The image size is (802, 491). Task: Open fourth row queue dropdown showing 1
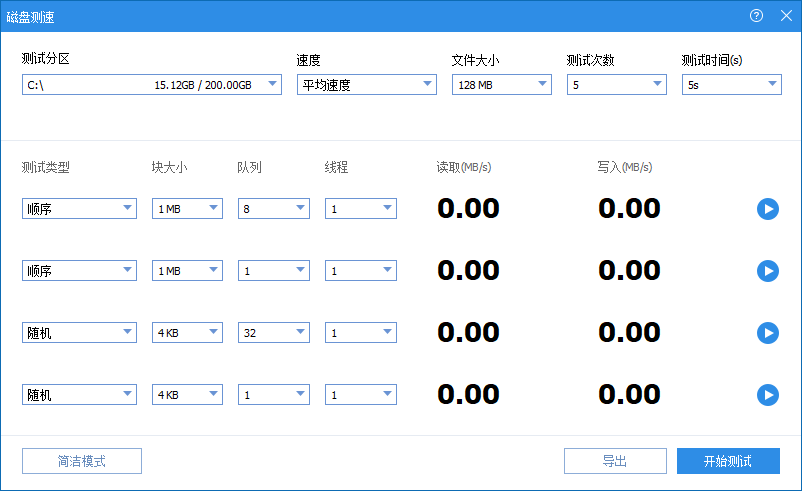click(x=274, y=394)
